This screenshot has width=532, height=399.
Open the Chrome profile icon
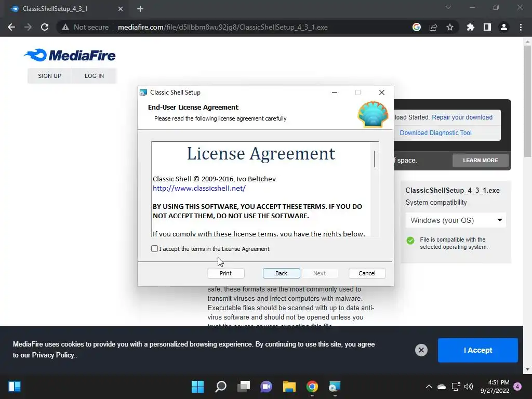point(504,27)
